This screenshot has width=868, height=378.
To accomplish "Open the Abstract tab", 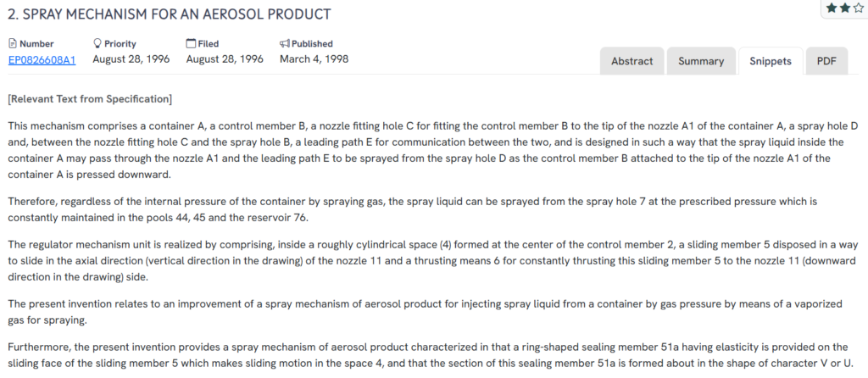I will coord(632,61).
